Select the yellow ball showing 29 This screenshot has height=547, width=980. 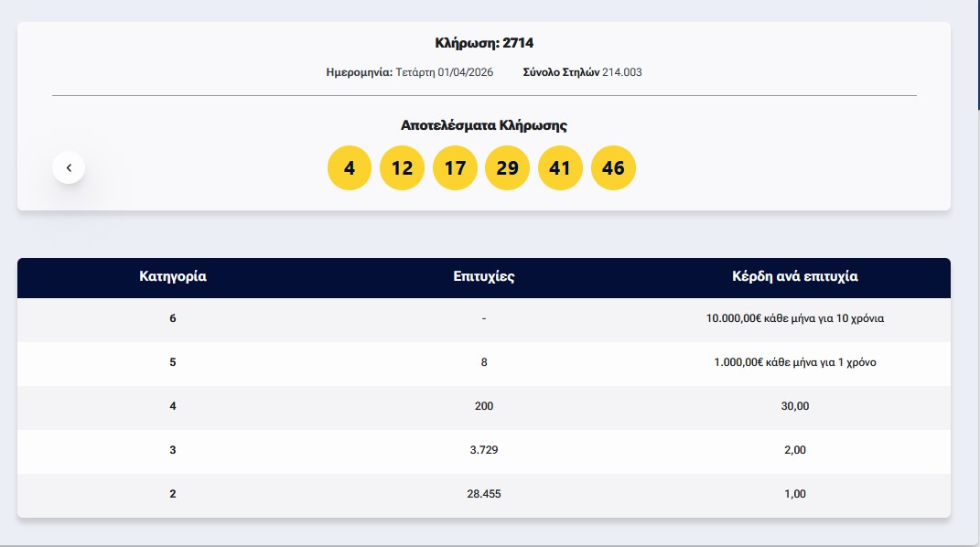507,168
